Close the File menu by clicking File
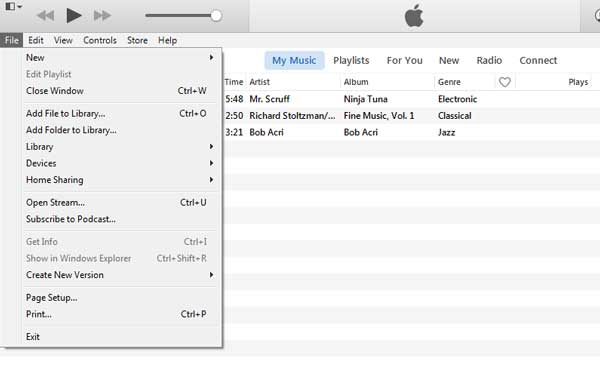This screenshot has height=372, width=600. pos(11,40)
